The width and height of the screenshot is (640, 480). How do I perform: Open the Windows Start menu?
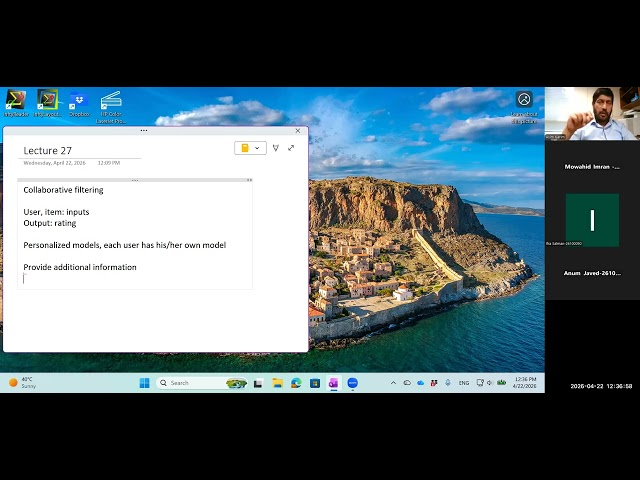[144, 383]
